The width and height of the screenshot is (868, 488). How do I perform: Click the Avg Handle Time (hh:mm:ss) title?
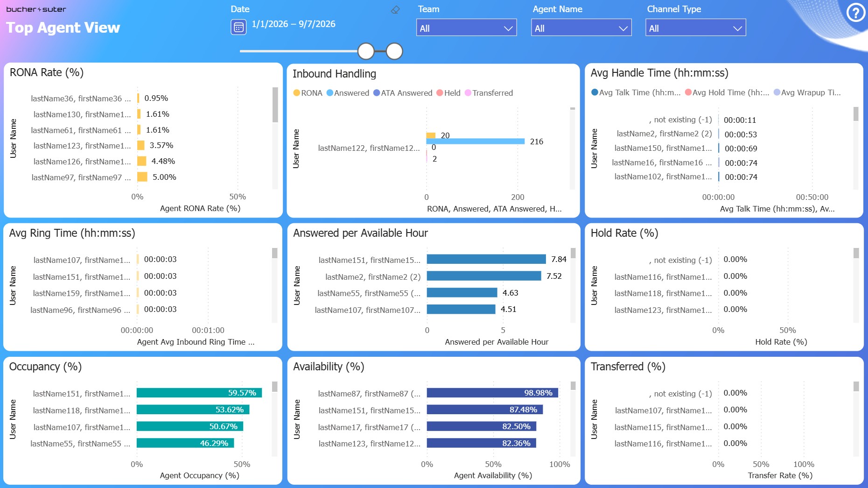click(x=659, y=73)
